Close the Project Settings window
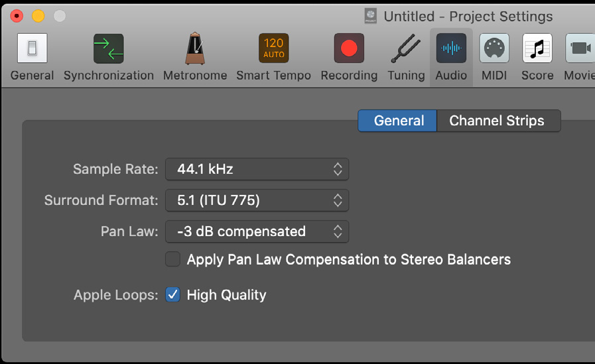595x364 pixels. (x=17, y=16)
